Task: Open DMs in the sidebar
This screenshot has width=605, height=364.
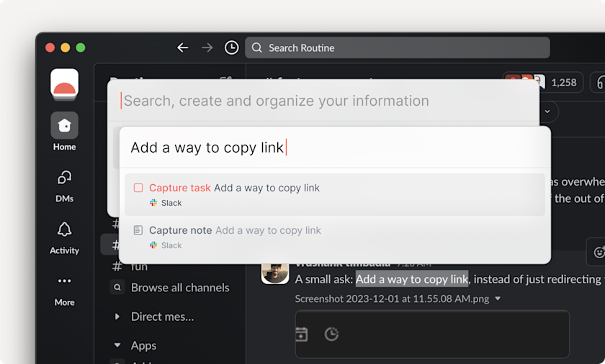Action: 64,186
